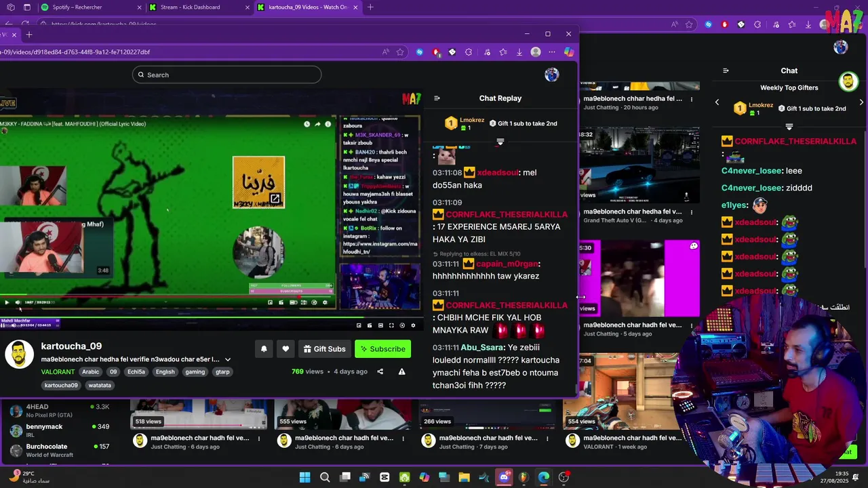This screenshot has height=488, width=868.
Task: Open browser menu three dots front window
Action: [552, 52]
